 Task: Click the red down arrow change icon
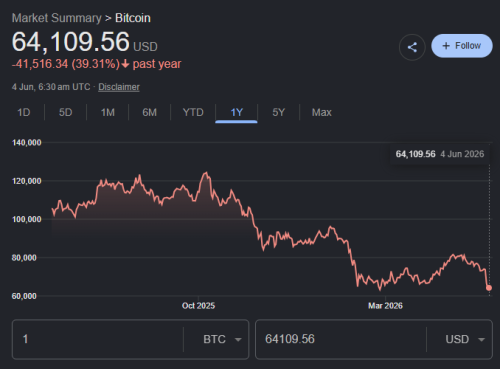[125, 64]
